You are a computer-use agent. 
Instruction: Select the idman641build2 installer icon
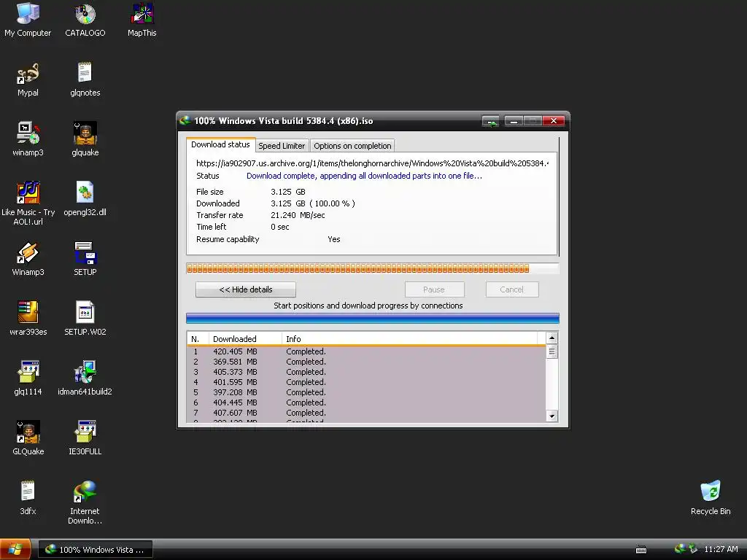[x=85, y=378]
